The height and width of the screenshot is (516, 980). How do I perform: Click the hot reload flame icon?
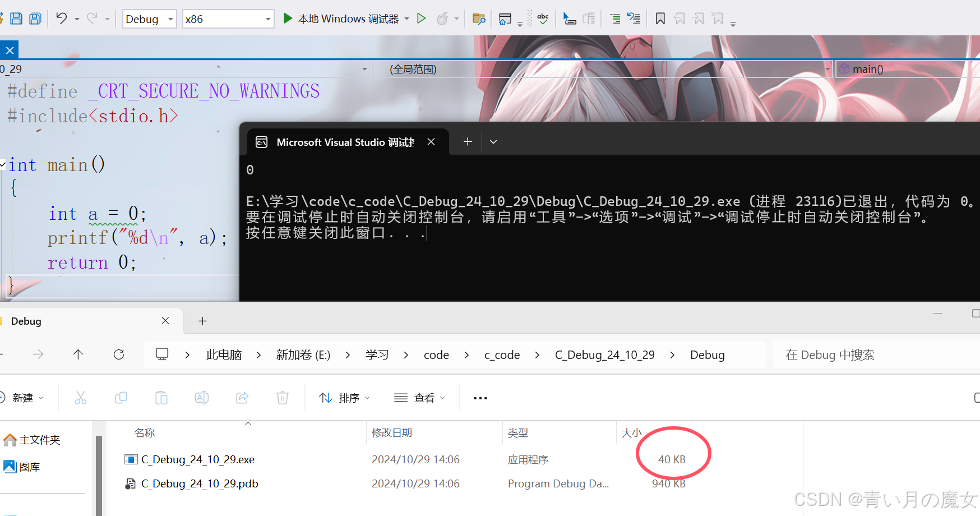[x=442, y=19]
